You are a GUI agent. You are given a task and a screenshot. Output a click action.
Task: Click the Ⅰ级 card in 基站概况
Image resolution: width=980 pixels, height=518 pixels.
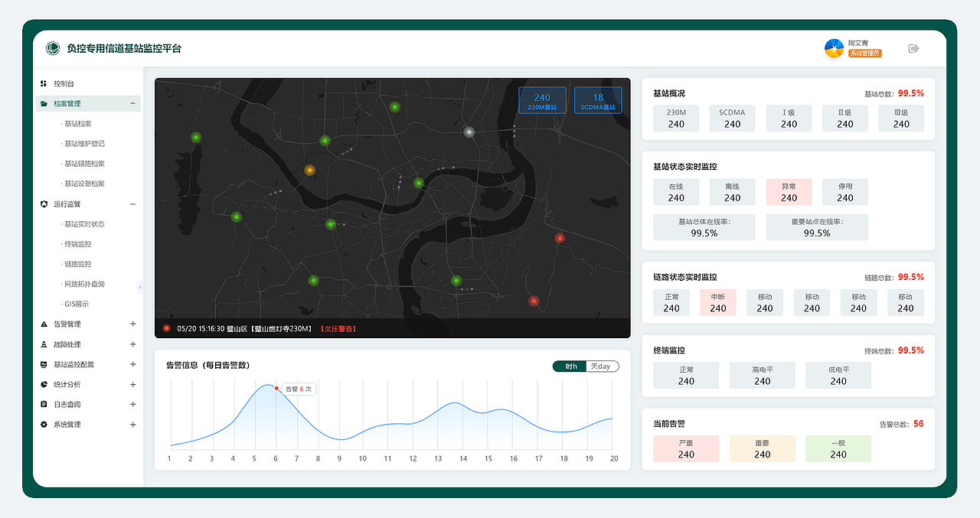click(789, 118)
